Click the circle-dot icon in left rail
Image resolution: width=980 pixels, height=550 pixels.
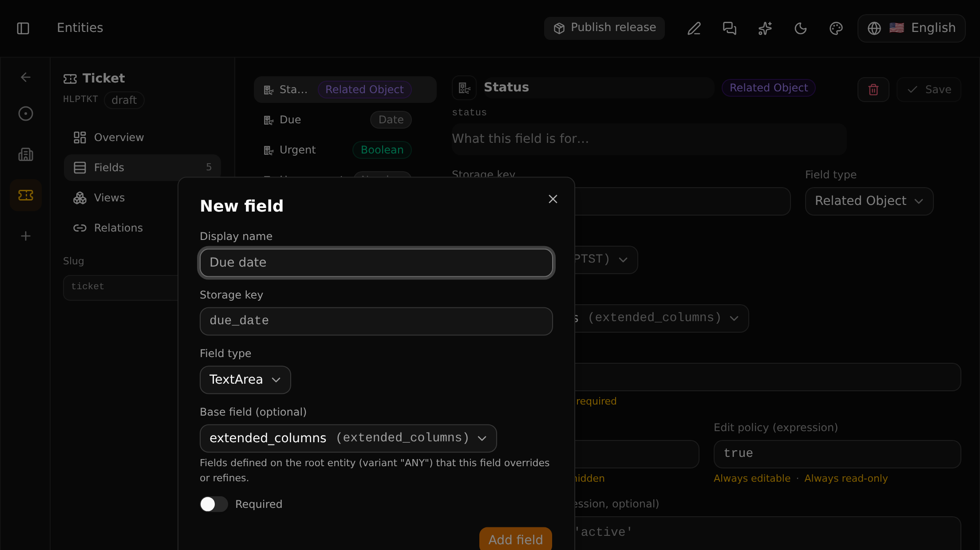26,114
